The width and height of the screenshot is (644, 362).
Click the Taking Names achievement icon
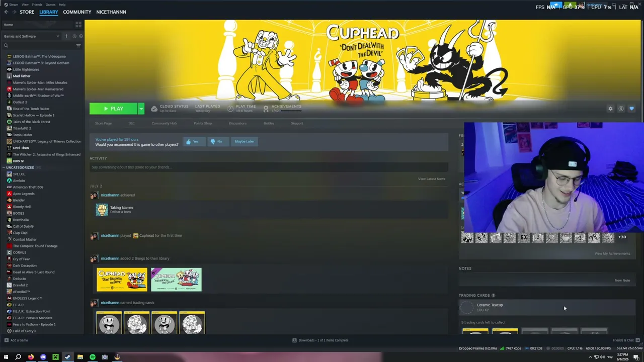point(102,210)
